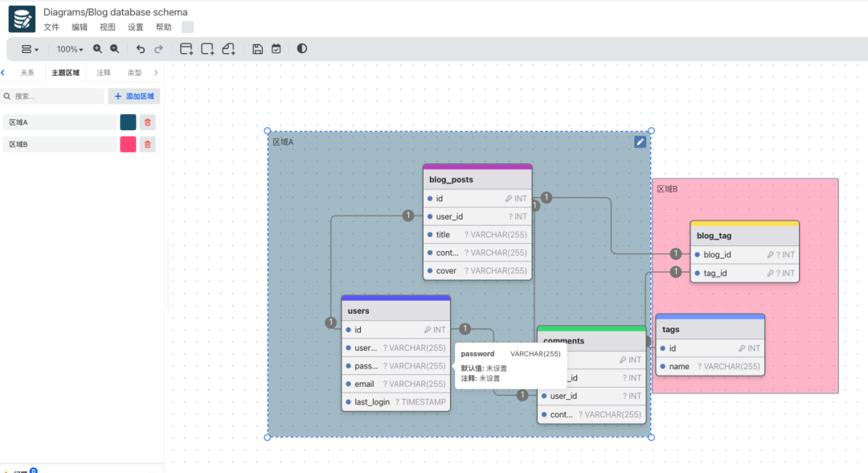Click the id field in tags table
The image size is (868, 473).
pos(710,348)
